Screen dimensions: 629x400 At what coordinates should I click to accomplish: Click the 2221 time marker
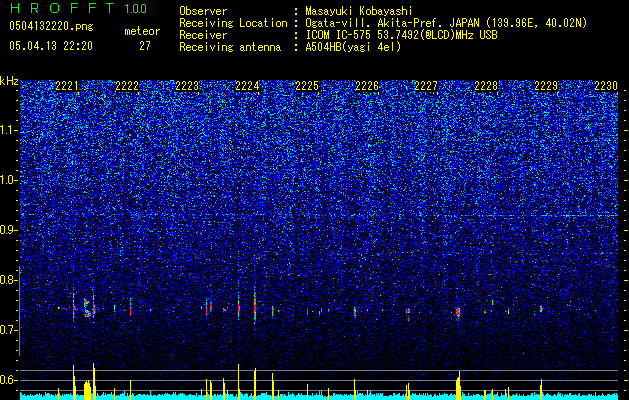tap(67, 86)
